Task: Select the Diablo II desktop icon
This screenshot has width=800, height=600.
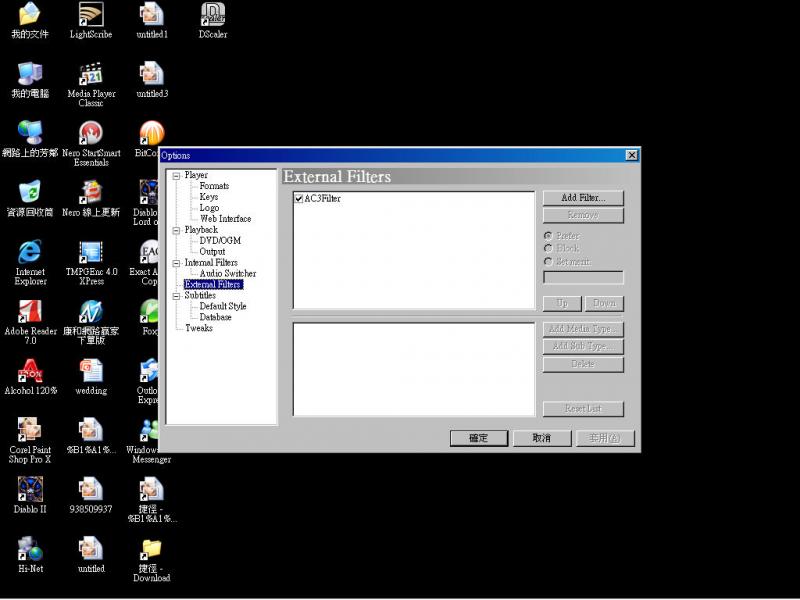Action: pos(30,489)
